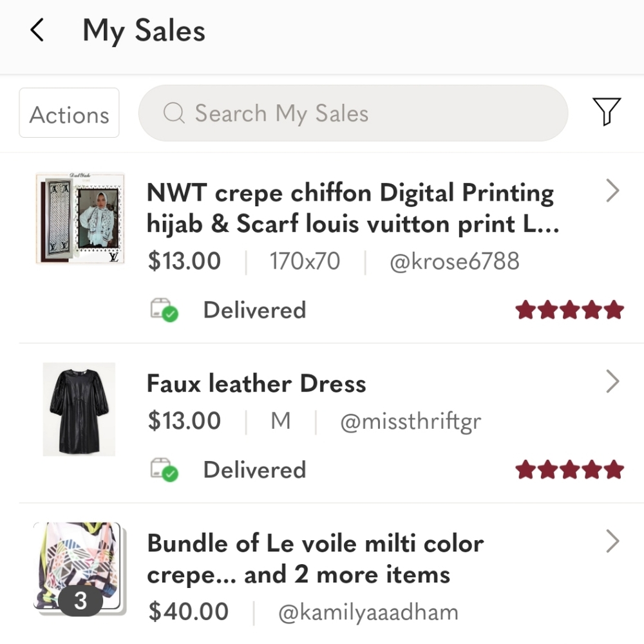The width and height of the screenshot is (644, 644).
Task: Expand the Le voile bundle order chevron
Action: (x=612, y=541)
